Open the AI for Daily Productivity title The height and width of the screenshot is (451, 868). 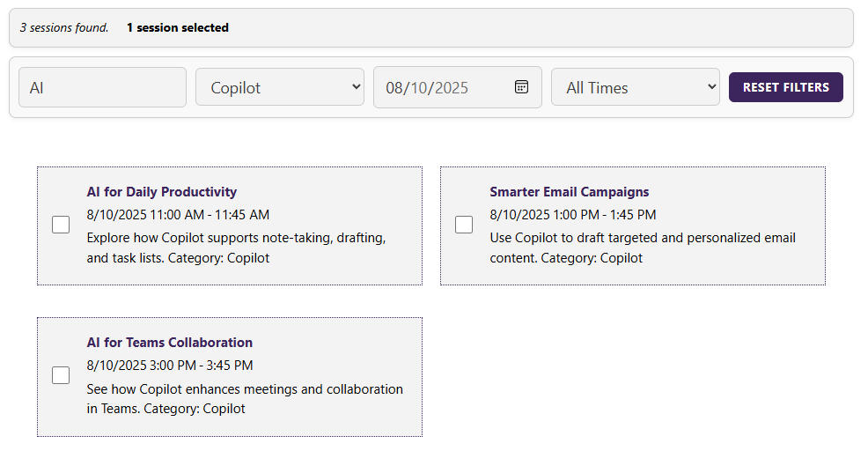click(161, 192)
